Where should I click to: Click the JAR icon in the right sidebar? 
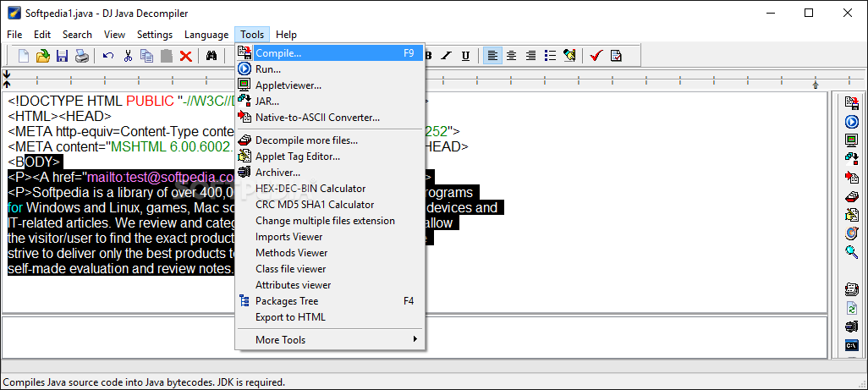click(x=851, y=159)
